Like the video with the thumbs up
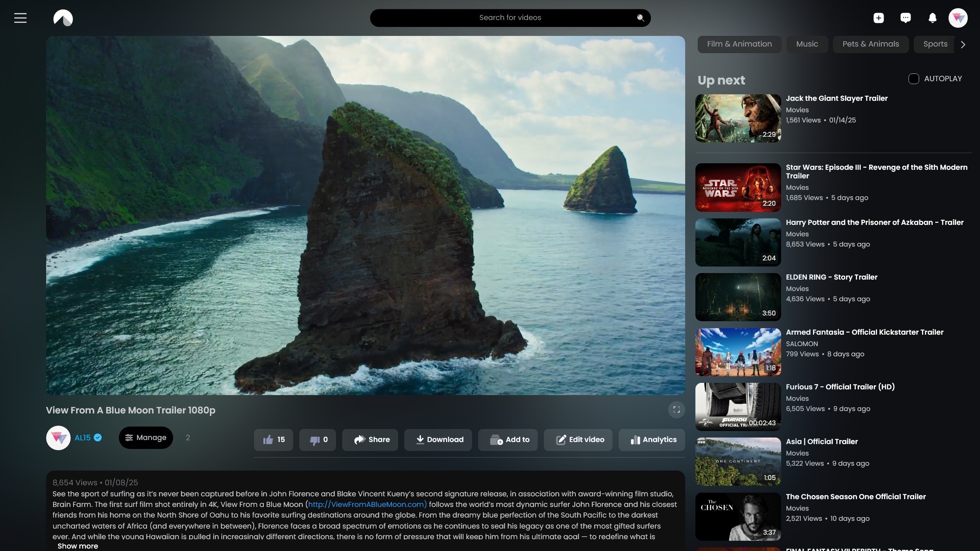980x551 pixels. point(273,440)
